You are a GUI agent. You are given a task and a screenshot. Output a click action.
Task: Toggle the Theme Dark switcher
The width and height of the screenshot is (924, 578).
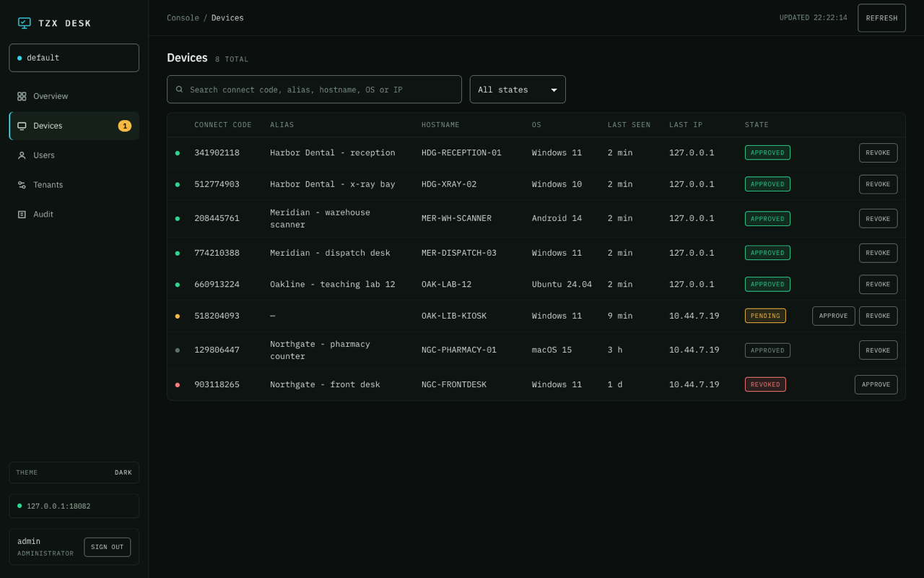[74, 473]
